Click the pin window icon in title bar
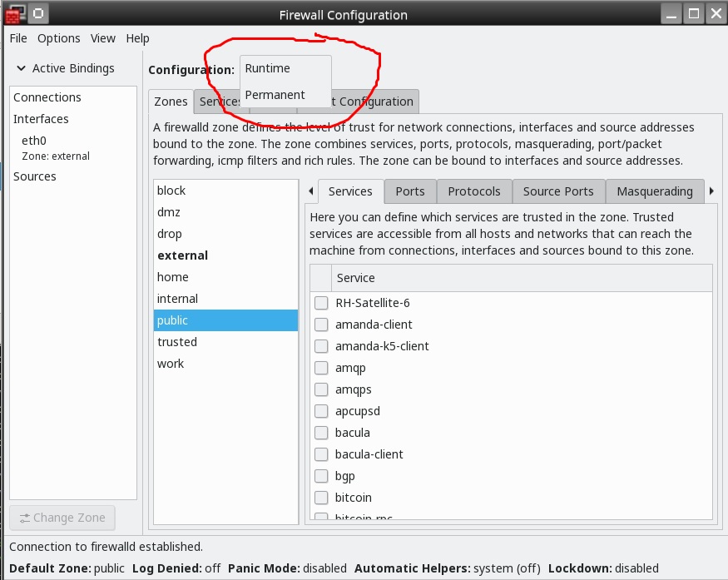Viewport: 728px width, 580px height. click(39, 14)
